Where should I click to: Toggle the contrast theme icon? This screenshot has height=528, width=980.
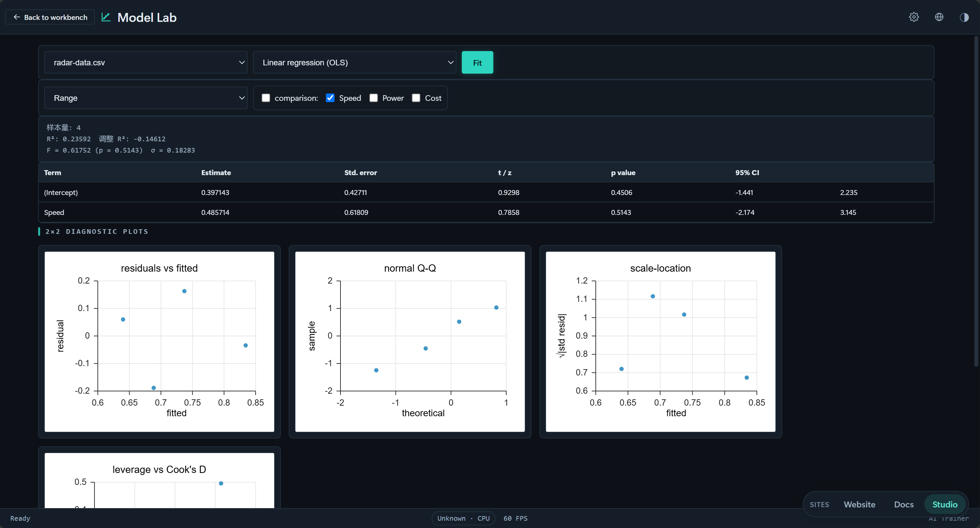coord(964,17)
